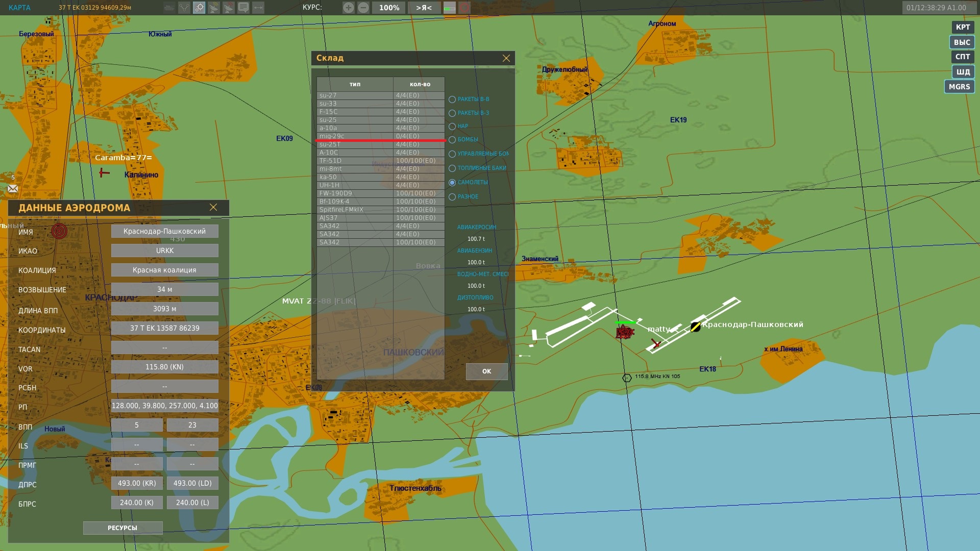The width and height of the screenshot is (980, 551).
Task: Click the ДПРС 493.00 (KR) field
Action: 137,483
